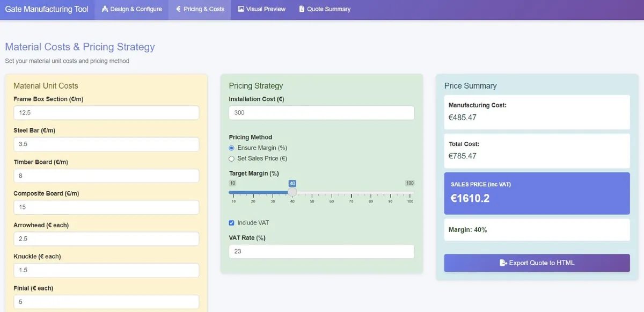Focus the Knuckle cost field
The height and width of the screenshot is (312, 644).
tap(106, 270)
